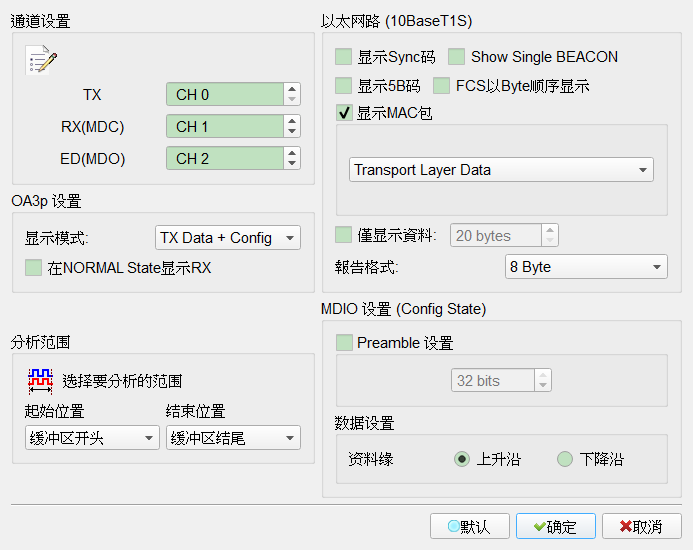The image size is (693, 550).
Task: Open the 起始位置 缓冲区开头 dropdown
Action: click(92, 438)
